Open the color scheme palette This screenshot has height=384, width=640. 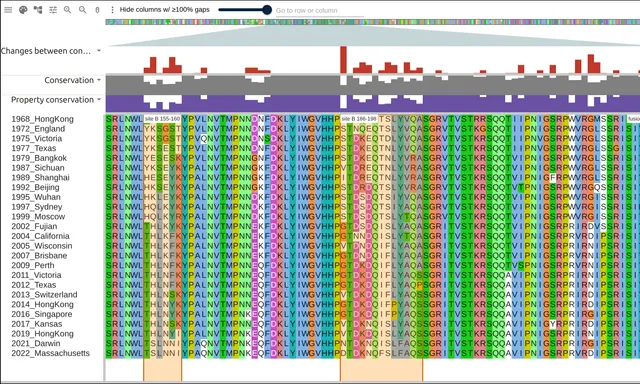pos(23,10)
